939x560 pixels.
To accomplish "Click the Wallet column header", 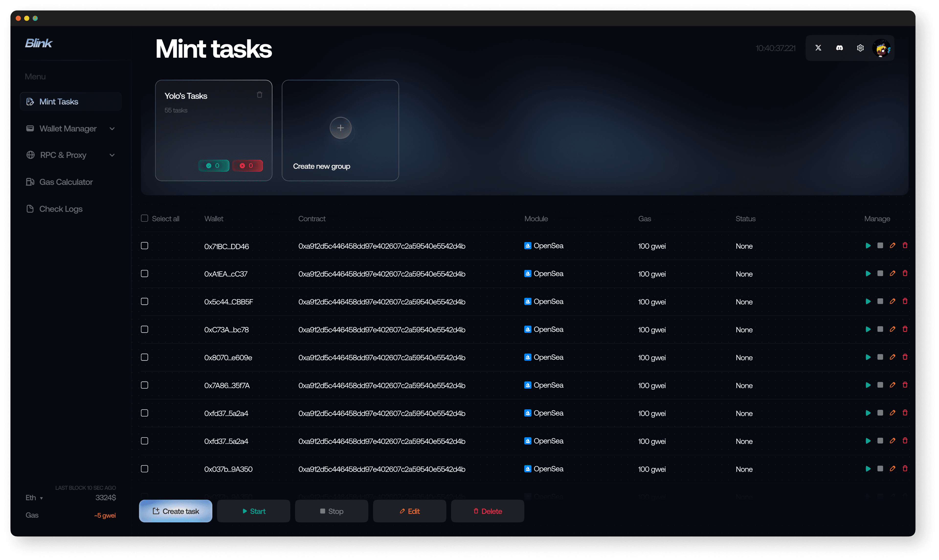I will (x=213, y=219).
